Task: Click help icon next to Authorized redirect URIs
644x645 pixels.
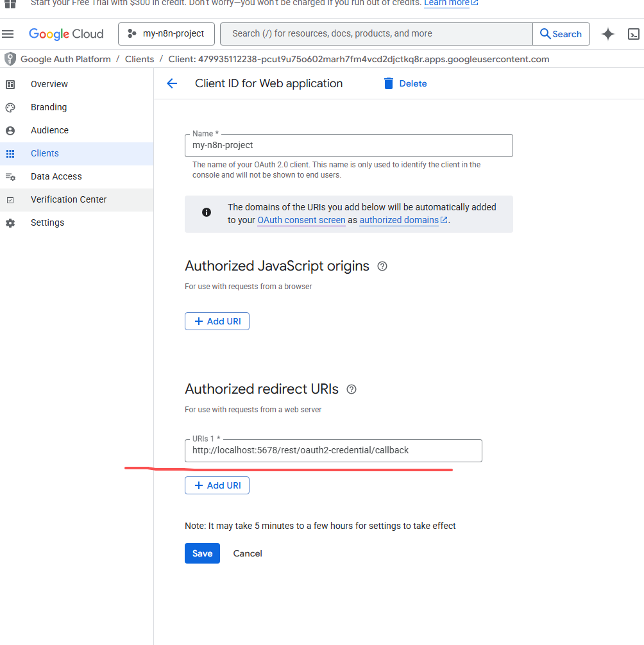Action: pos(351,389)
